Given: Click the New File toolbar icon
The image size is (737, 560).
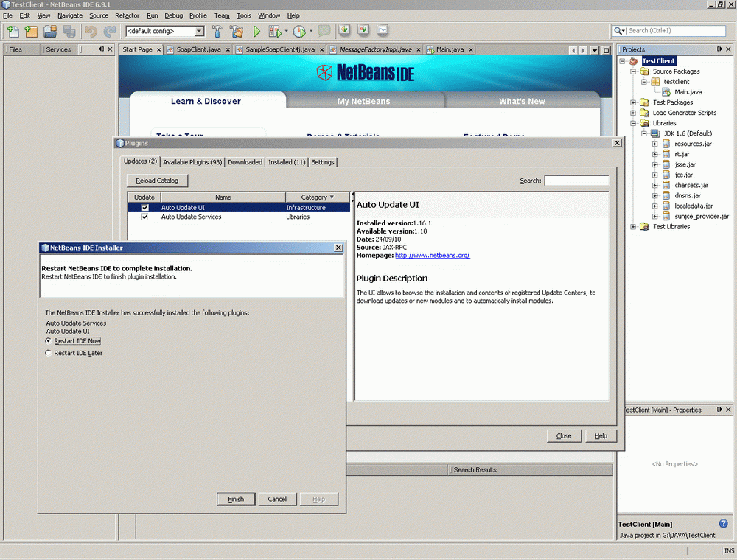Looking at the screenshot, I should pos(13,32).
